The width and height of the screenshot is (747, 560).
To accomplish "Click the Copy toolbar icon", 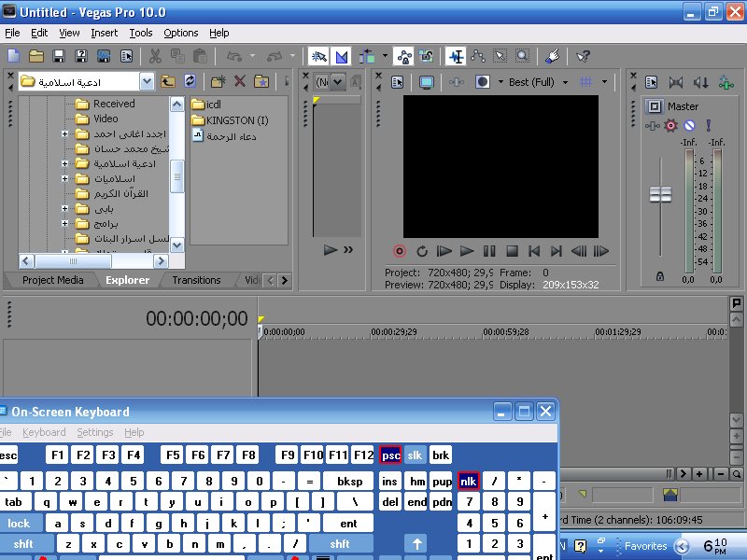I will tap(177, 56).
